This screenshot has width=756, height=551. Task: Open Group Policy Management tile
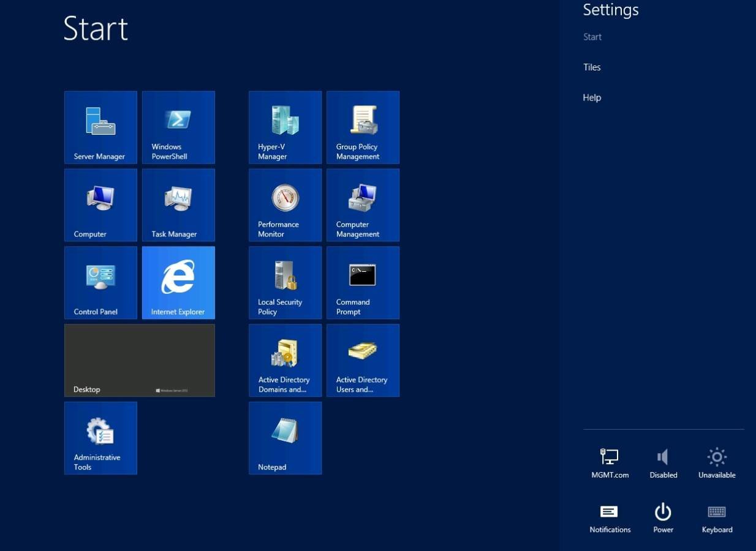tap(363, 127)
